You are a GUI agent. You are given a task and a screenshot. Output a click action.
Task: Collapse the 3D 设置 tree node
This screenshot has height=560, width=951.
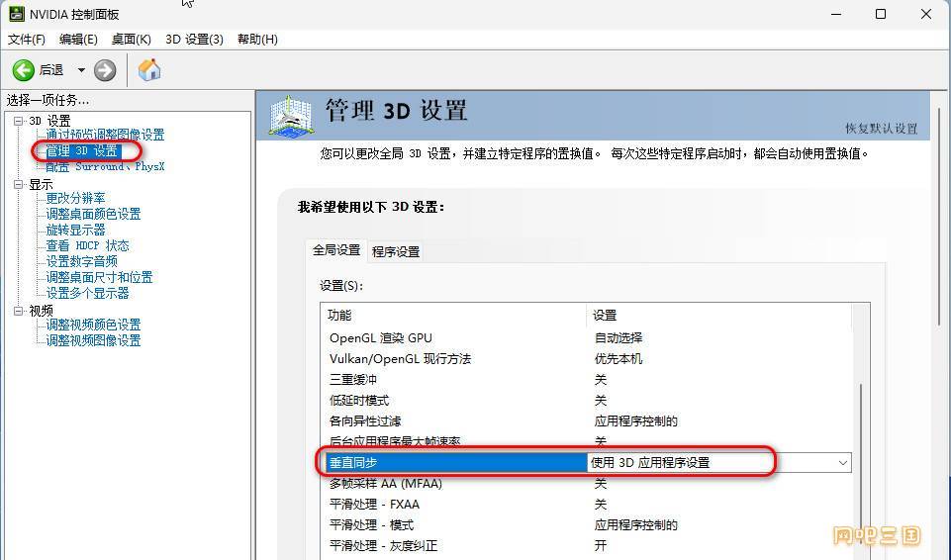pyautogui.click(x=18, y=121)
